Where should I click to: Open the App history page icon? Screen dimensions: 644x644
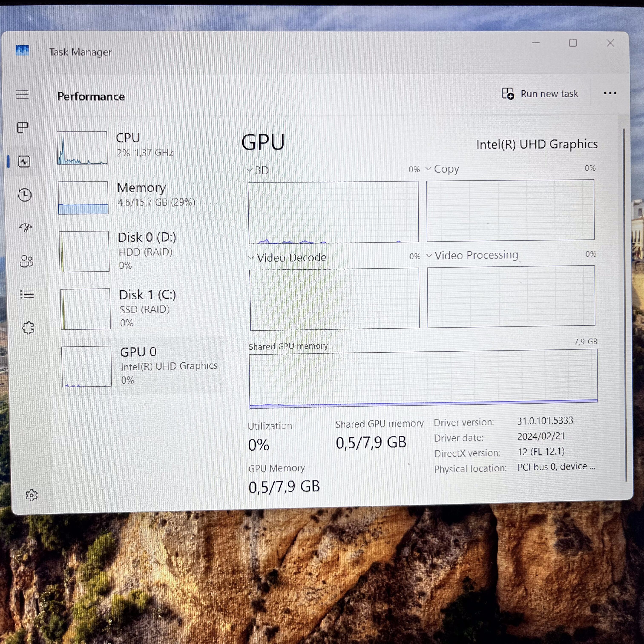click(x=25, y=195)
